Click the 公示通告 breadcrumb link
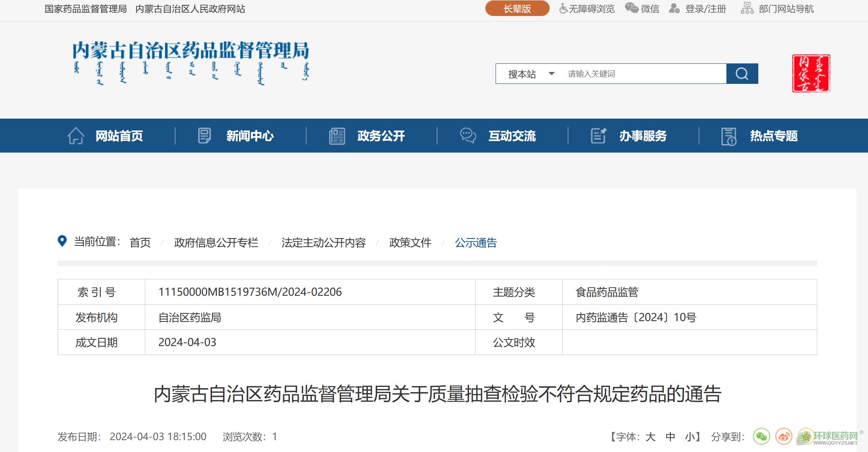The width and height of the screenshot is (868, 452). click(476, 243)
